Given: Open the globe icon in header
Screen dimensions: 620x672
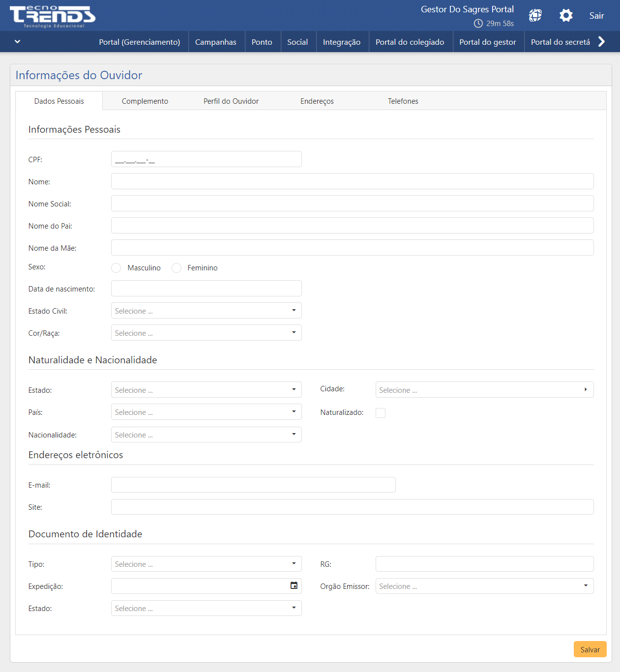Looking at the screenshot, I should pyautogui.click(x=535, y=16).
